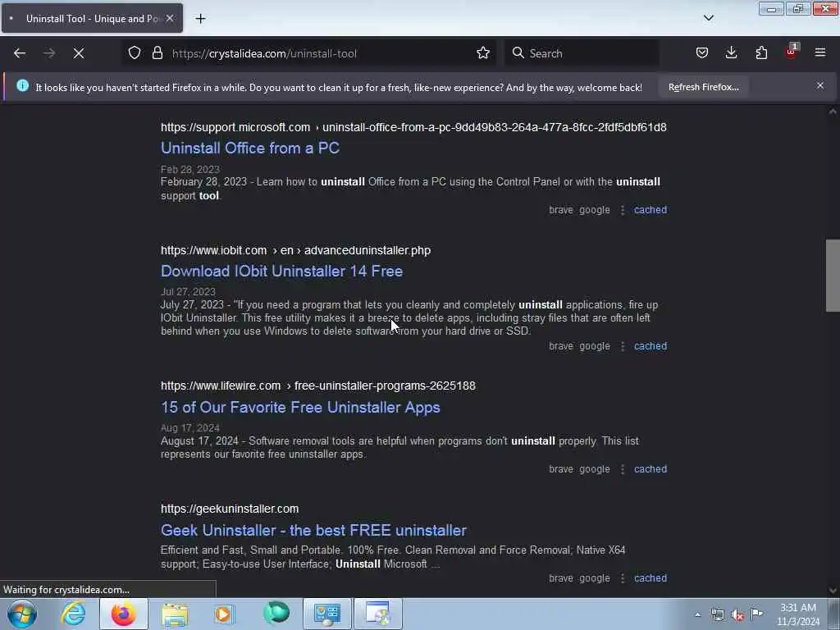The image size is (840, 630).
Task: Click the scrollbar down arrow
Action: (x=833, y=591)
